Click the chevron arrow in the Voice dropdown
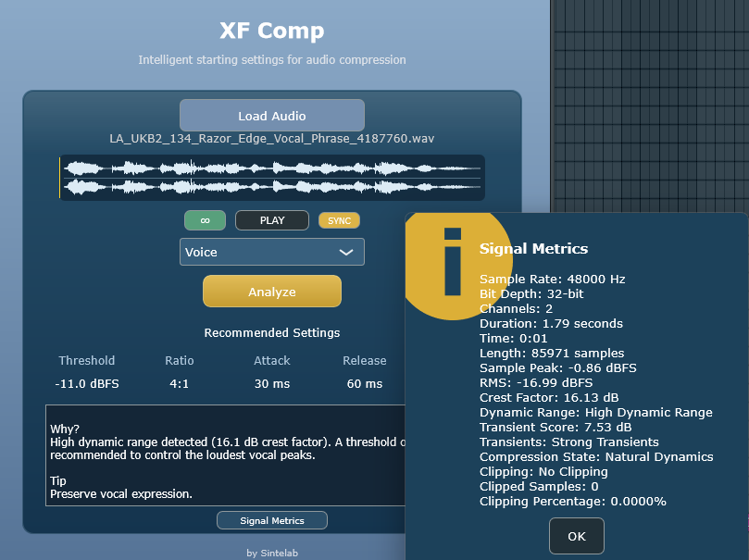Screen dimensions: 749x560 (x=346, y=252)
